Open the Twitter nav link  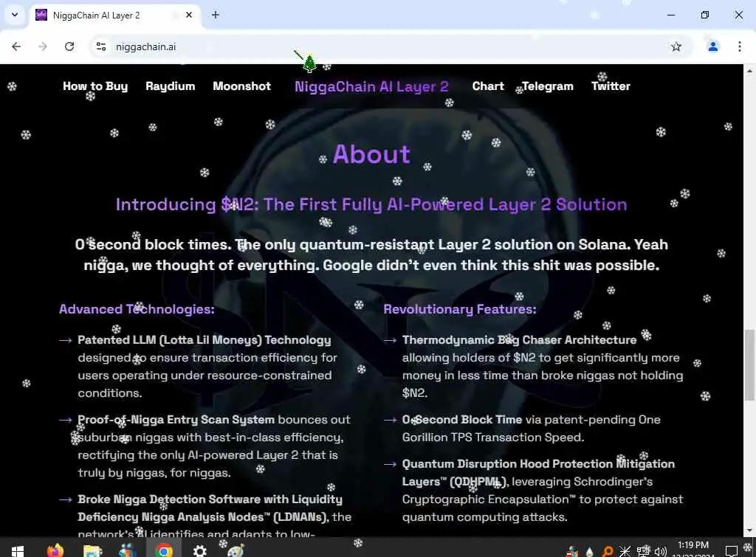pos(611,86)
